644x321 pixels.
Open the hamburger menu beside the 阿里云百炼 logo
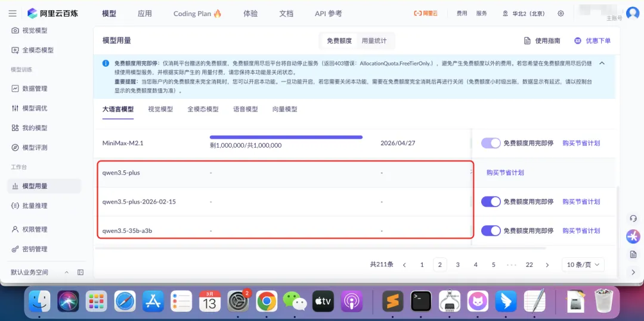pyautogui.click(x=13, y=14)
